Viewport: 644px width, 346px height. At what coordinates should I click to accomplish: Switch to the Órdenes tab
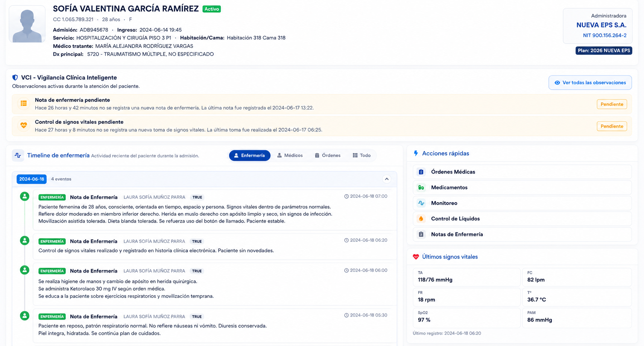click(x=328, y=155)
